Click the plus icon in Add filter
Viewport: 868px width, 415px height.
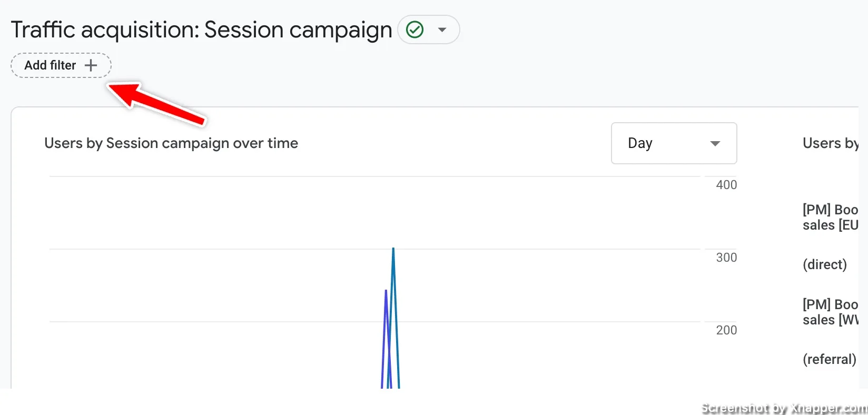click(91, 65)
